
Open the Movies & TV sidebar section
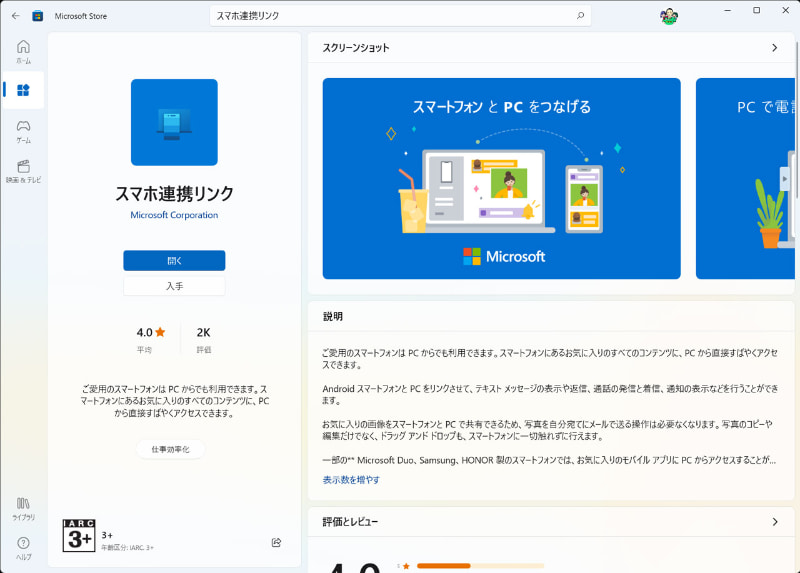23,171
